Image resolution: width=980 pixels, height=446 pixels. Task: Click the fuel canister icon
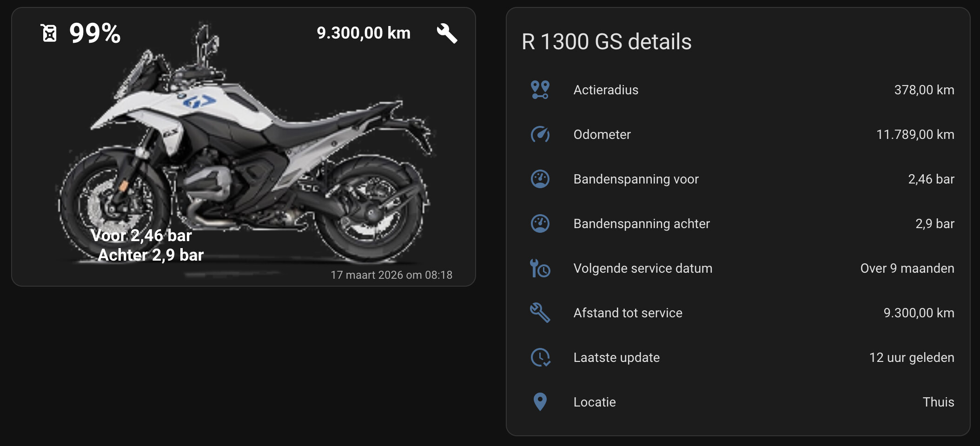(49, 33)
